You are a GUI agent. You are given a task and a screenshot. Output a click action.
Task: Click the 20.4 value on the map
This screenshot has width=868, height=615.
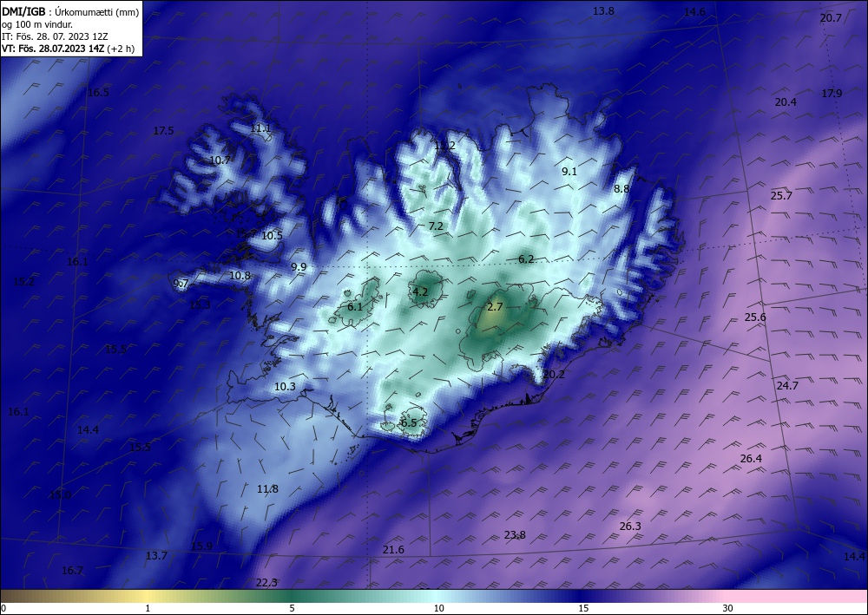tap(786, 102)
